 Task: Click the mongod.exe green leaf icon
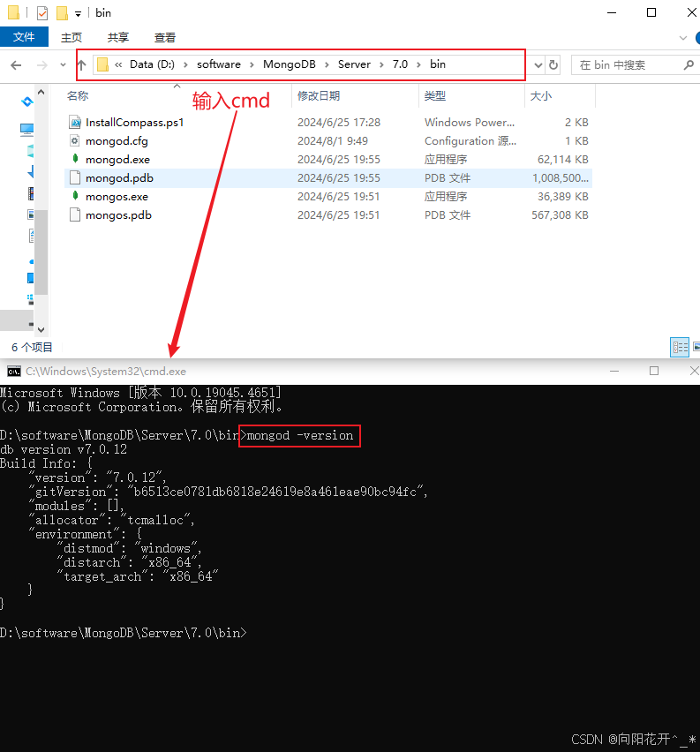pos(75,159)
